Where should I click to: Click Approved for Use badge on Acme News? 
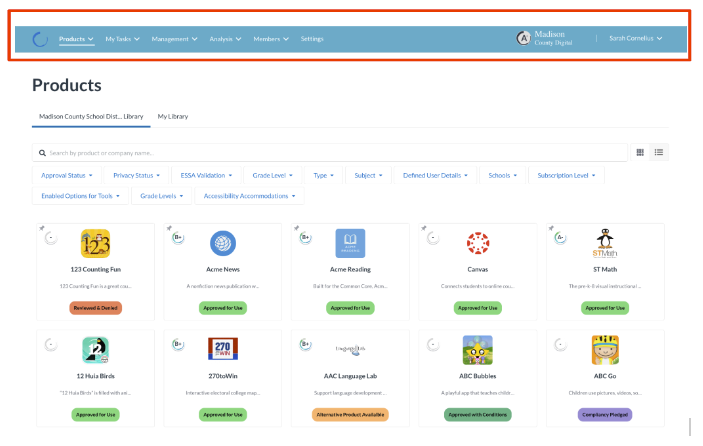223,308
